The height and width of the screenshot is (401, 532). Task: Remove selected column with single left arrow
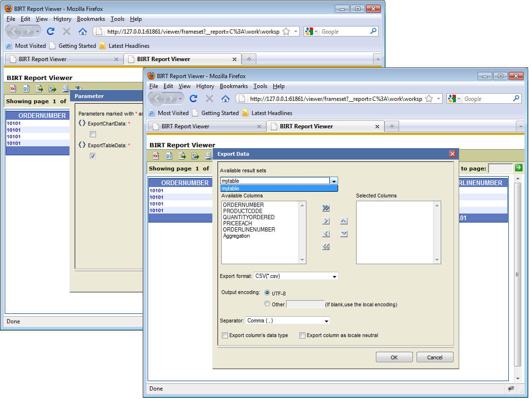[326, 233]
